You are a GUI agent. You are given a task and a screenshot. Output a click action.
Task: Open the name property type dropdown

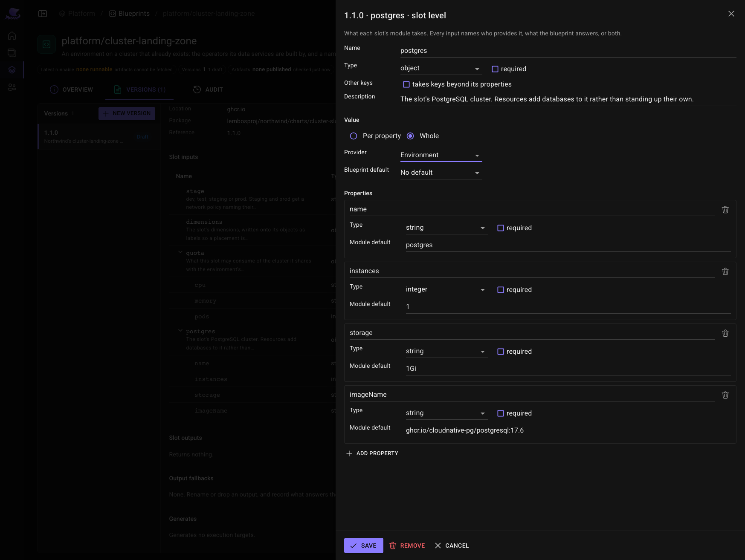pyautogui.click(x=446, y=228)
